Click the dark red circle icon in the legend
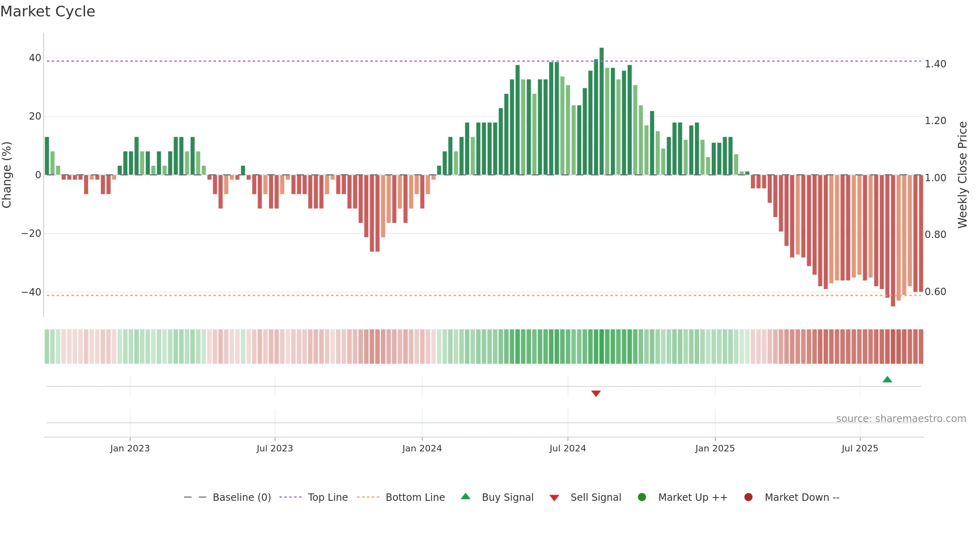This screenshot has height=551, width=980. click(x=748, y=497)
